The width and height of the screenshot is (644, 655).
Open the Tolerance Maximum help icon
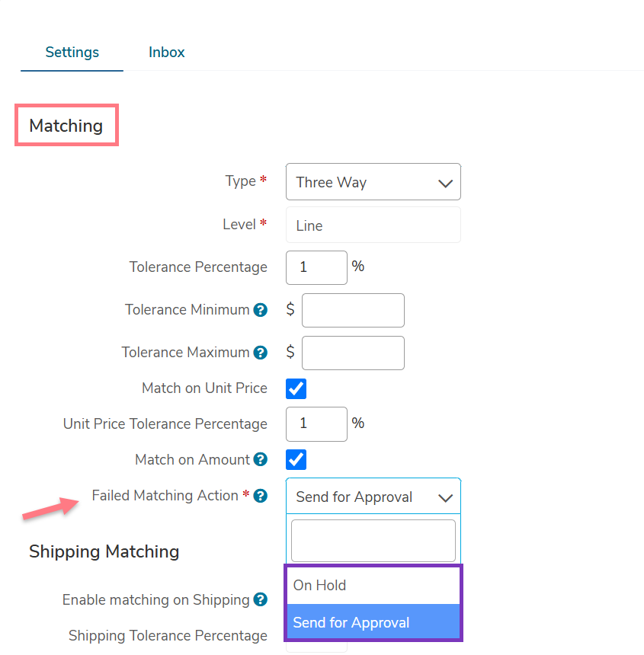[x=261, y=353]
